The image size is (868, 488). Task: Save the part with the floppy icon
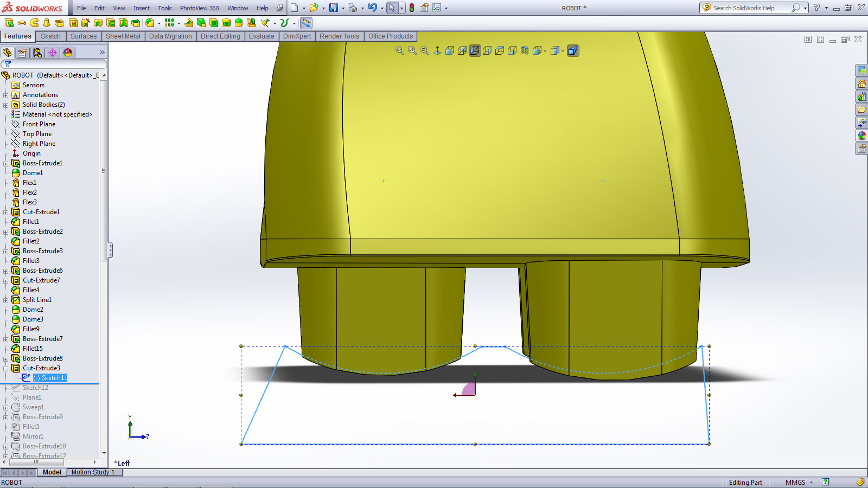(x=333, y=8)
